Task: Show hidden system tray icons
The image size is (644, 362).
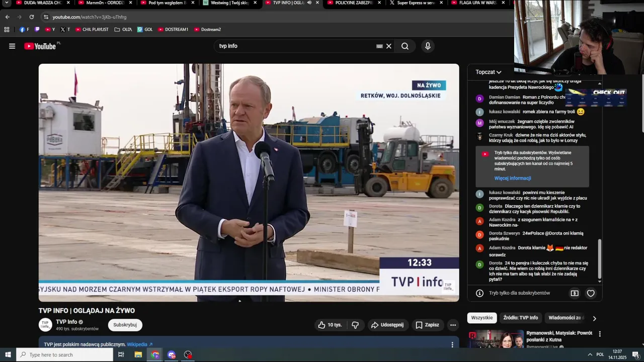Action: point(590,354)
